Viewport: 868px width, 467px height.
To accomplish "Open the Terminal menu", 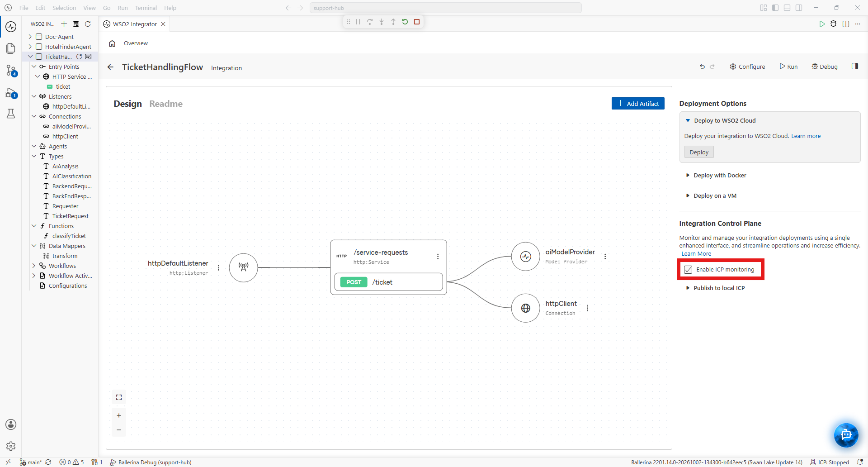I will pyautogui.click(x=146, y=8).
